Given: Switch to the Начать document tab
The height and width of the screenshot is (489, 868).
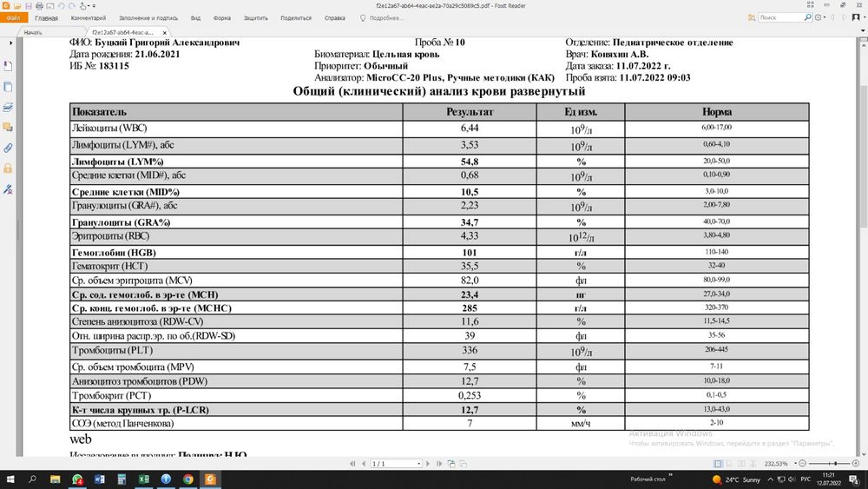Looking at the screenshot, I should point(33,32).
